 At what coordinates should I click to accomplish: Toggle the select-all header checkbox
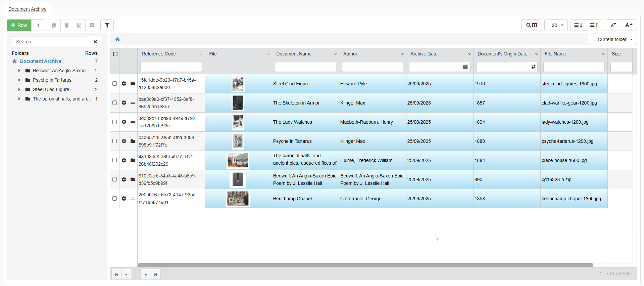[x=115, y=54]
